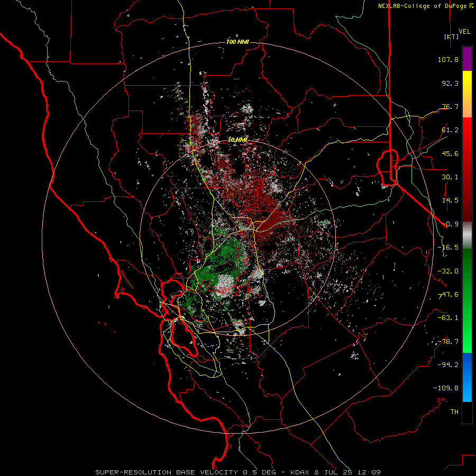
Task: Pick the gray near-zero segment of the color bar
Action: pos(467,235)
